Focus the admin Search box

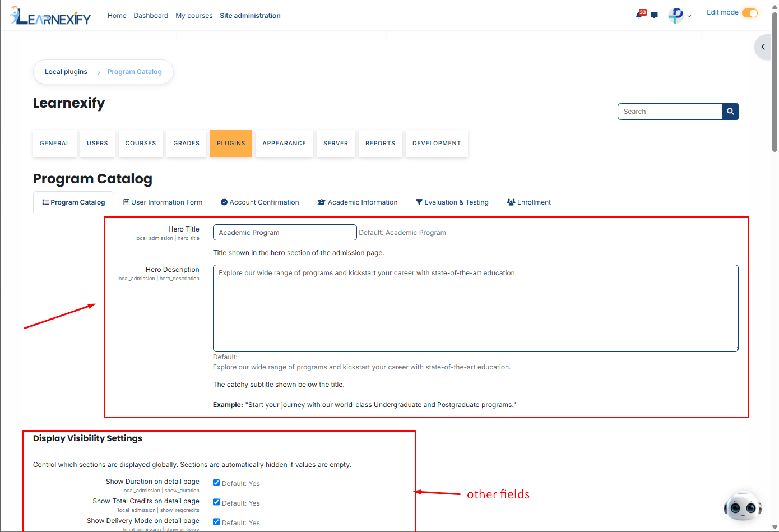[670, 112]
